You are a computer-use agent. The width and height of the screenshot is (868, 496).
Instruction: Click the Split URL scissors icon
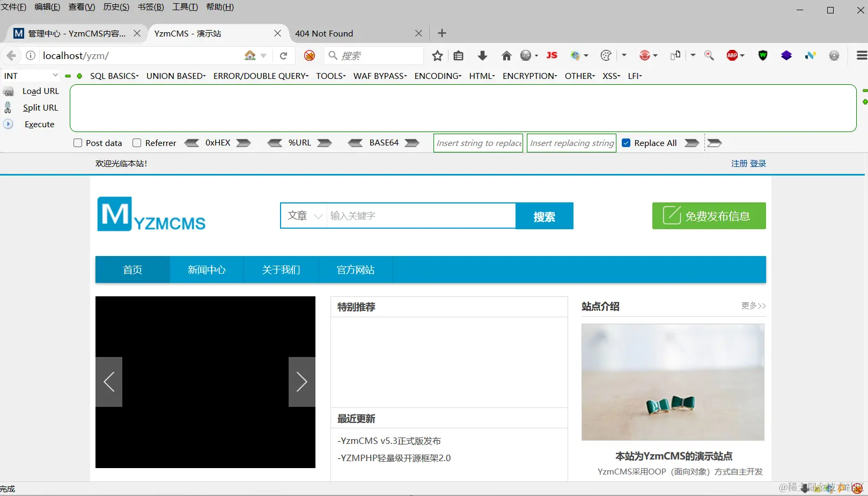tap(9, 107)
